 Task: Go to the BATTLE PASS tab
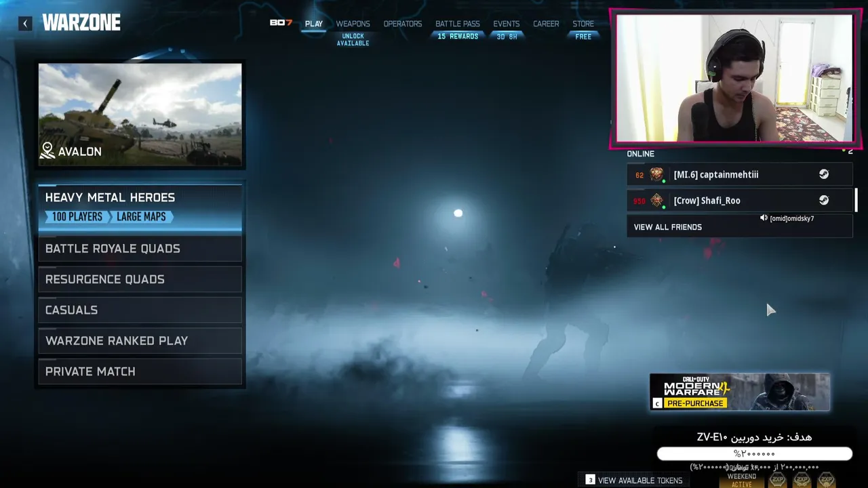click(458, 24)
